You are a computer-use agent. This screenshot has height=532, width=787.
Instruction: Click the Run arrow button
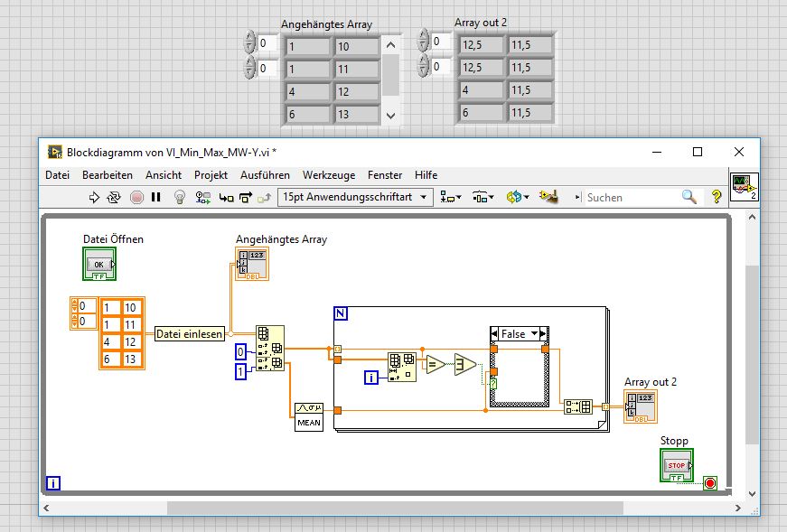coord(94,197)
